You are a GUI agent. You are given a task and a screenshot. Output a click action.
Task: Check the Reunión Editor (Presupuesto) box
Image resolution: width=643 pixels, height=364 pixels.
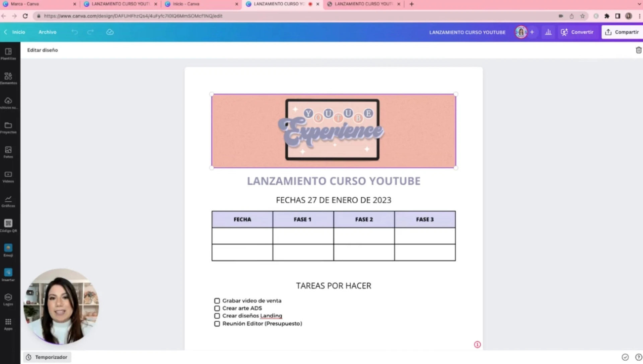(x=217, y=324)
